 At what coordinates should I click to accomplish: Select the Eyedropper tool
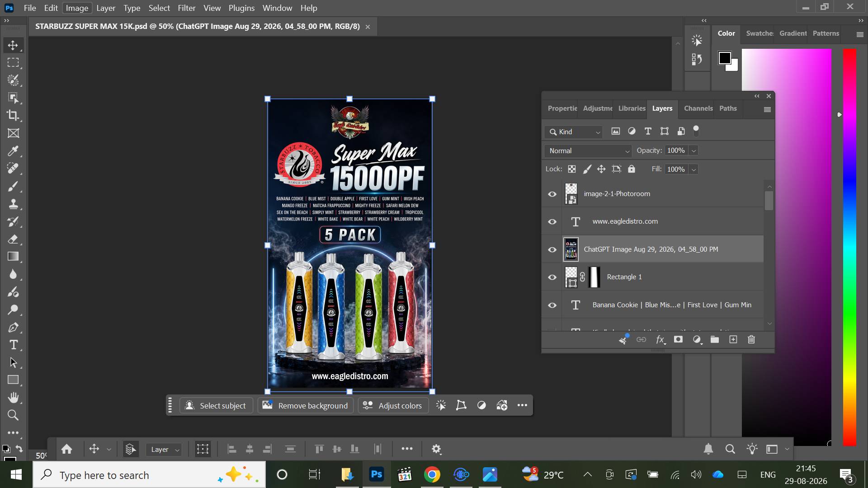(13, 151)
